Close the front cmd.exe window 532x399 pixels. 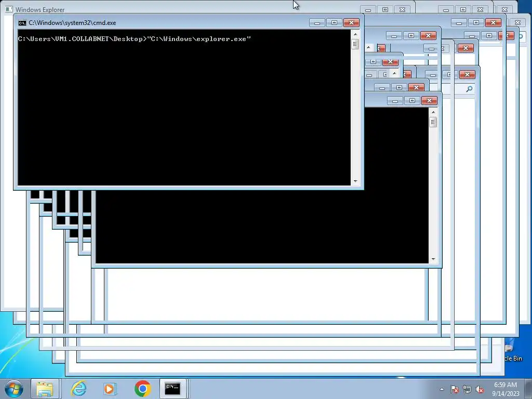point(352,23)
